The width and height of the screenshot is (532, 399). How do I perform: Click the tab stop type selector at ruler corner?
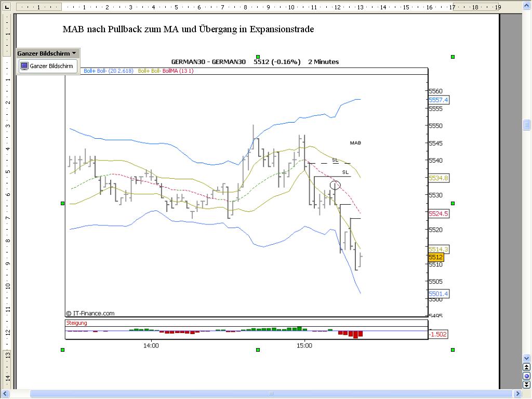coord(6,7)
